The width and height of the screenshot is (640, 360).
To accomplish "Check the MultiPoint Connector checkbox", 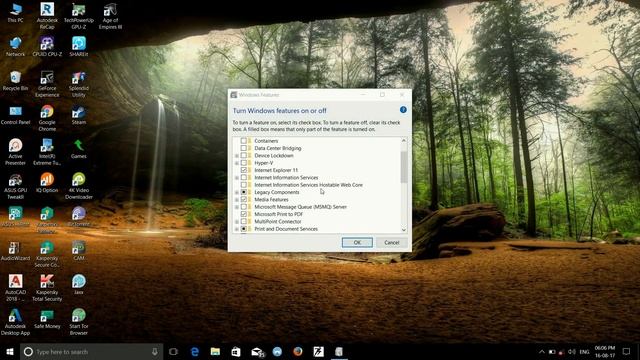I will tap(244, 222).
